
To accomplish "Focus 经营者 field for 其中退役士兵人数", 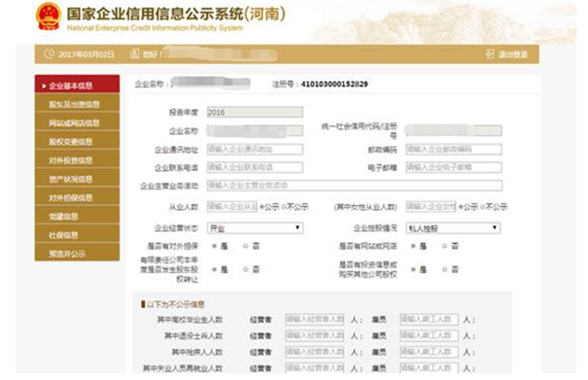I will click(x=315, y=335).
